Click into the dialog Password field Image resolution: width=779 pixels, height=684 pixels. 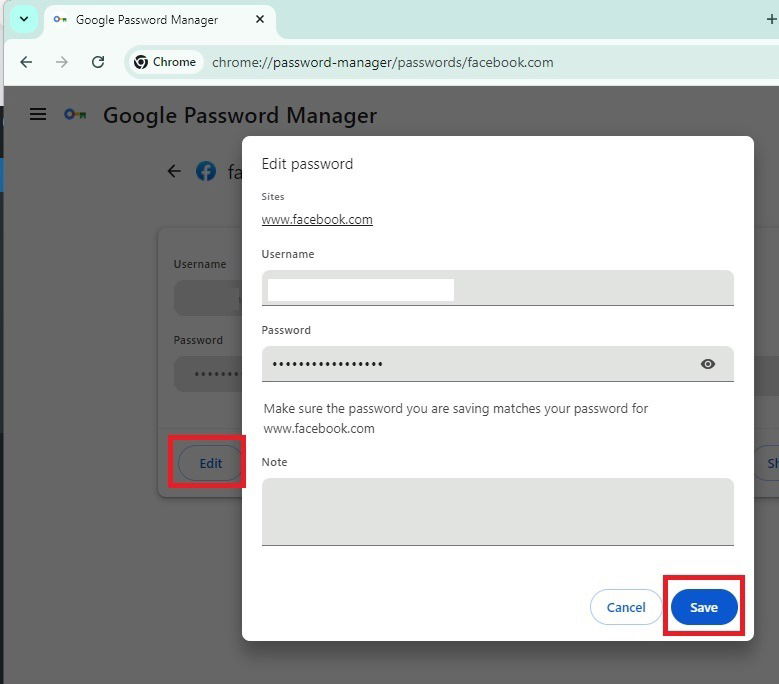click(x=497, y=364)
